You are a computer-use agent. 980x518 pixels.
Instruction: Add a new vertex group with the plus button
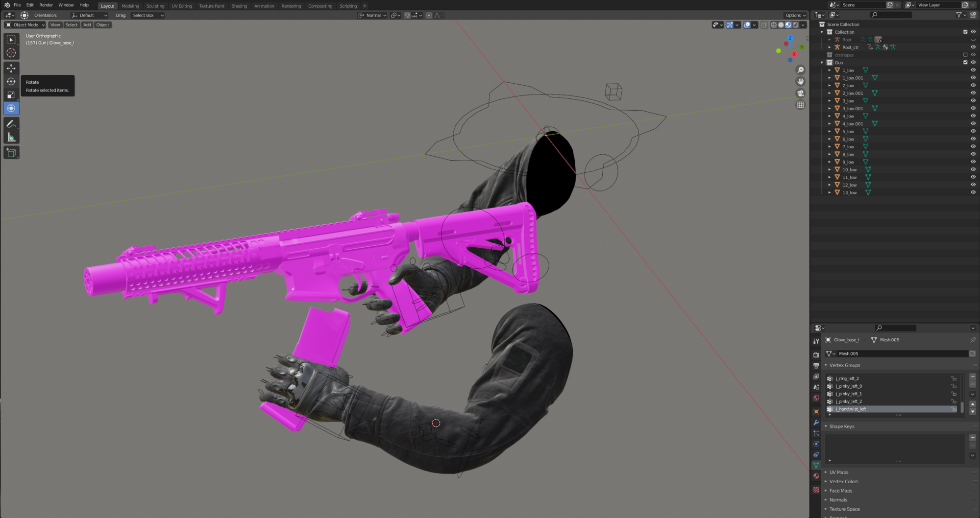(973, 377)
